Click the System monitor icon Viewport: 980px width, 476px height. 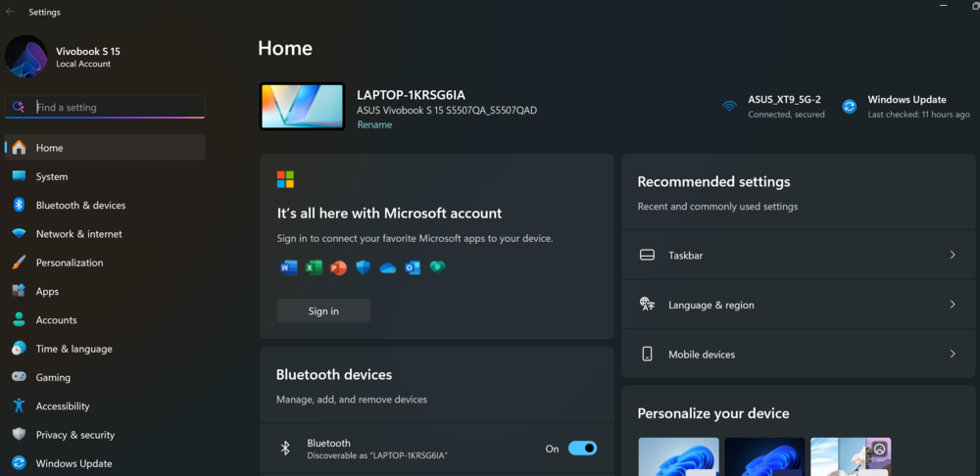20,176
